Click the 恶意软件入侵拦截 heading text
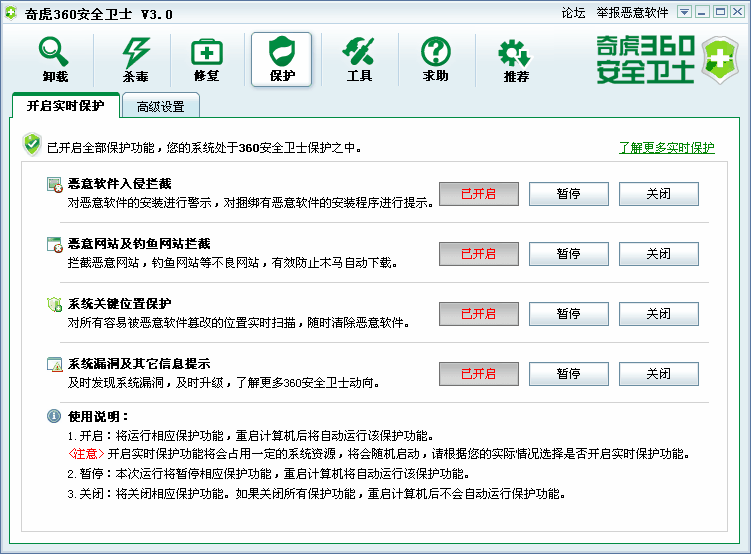The height and width of the screenshot is (554, 751). [x=119, y=184]
